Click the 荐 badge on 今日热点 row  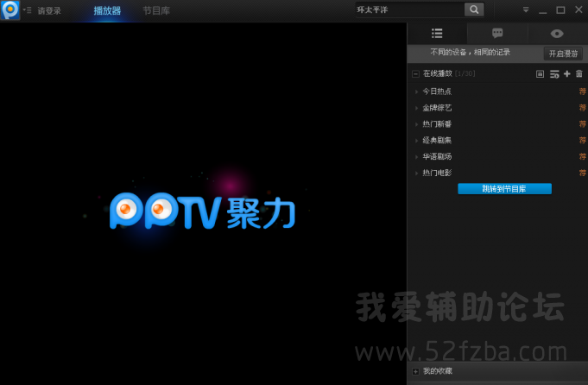(582, 92)
